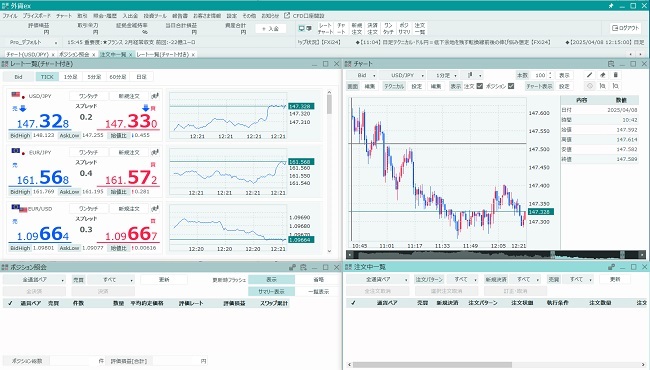Click chart link icon in EUR/USD rate card
The height and width of the screenshot is (370, 650).
click(x=155, y=208)
